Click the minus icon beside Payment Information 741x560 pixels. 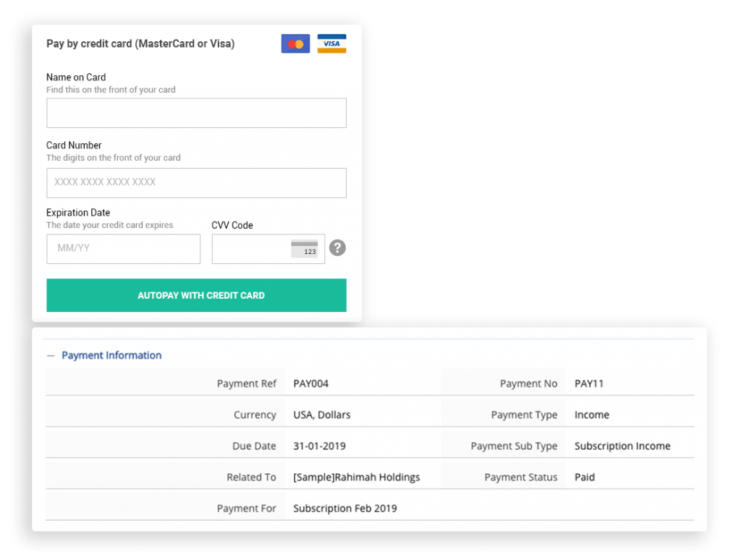coord(49,355)
